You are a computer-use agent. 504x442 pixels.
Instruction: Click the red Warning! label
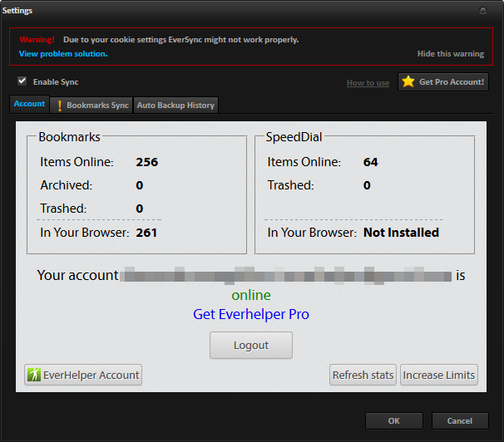[37, 40]
